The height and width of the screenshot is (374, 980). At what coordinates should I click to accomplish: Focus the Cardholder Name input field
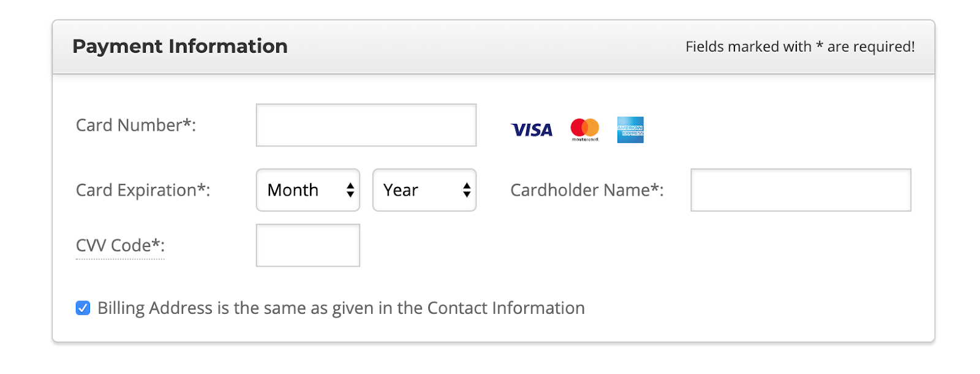801,190
